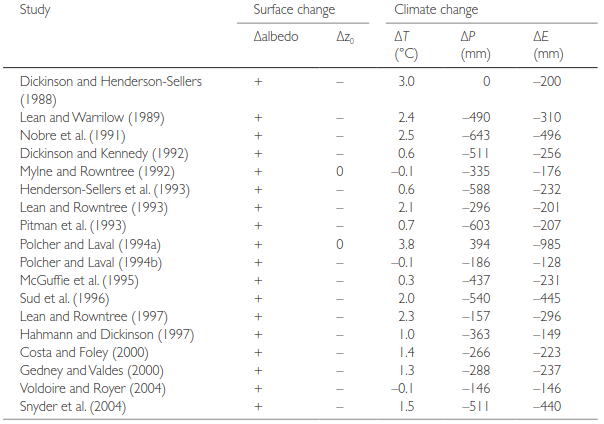This screenshot has height=424, width=604.
Task: Select the McGuffie et al. (1995) entry
Action: pyautogui.click(x=79, y=281)
